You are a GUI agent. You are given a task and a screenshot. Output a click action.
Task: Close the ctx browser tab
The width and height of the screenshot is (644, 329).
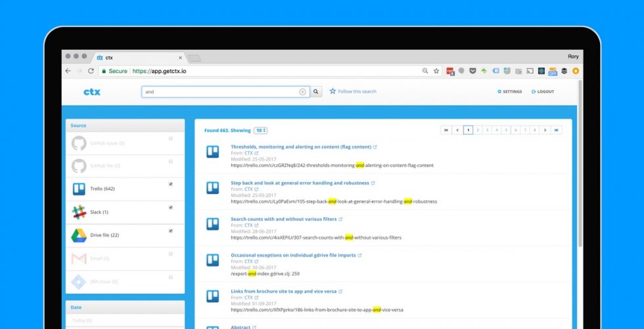click(x=180, y=58)
